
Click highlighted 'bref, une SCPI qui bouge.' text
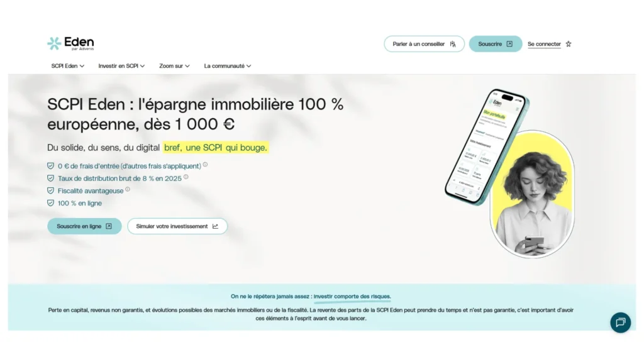point(215,147)
